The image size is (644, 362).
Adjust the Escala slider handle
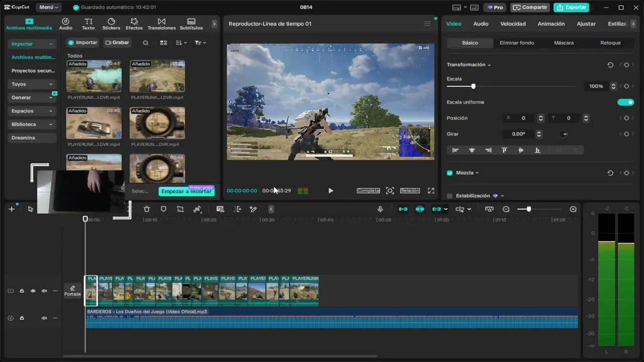pos(473,86)
